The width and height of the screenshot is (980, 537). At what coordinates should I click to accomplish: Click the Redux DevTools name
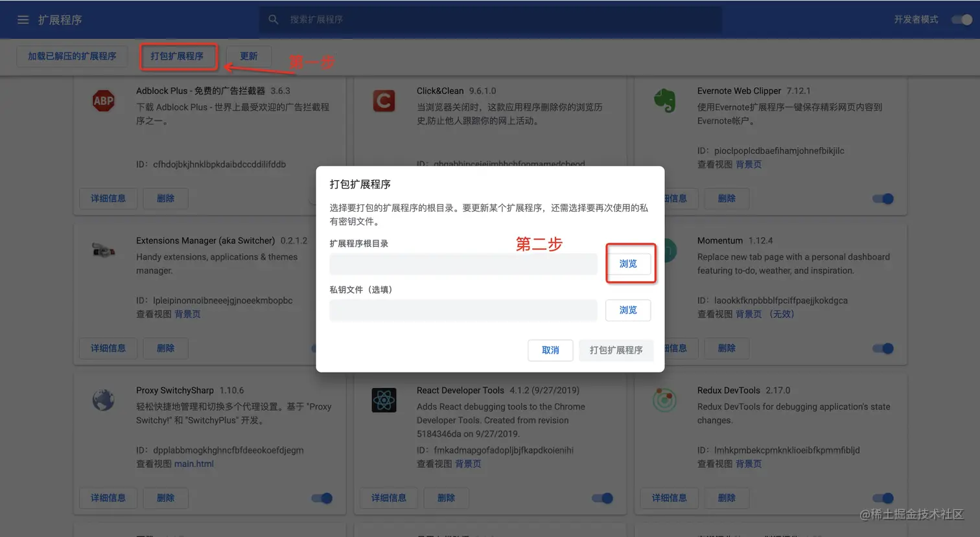click(729, 390)
